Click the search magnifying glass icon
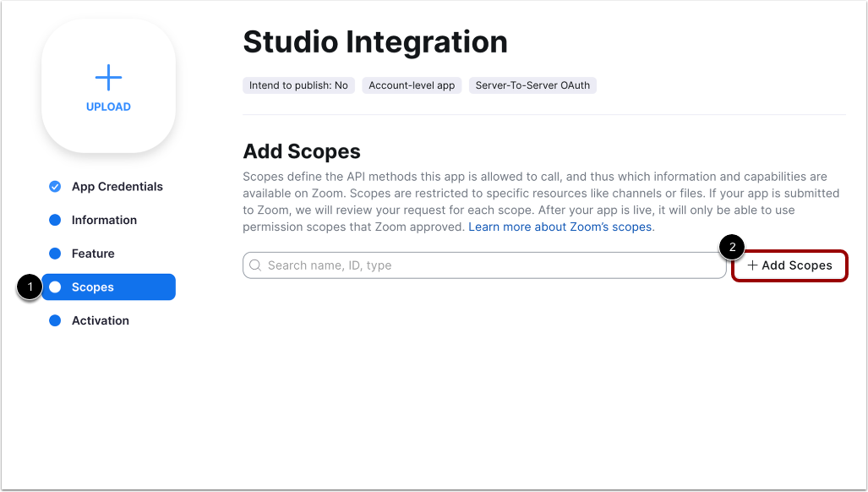 255,265
